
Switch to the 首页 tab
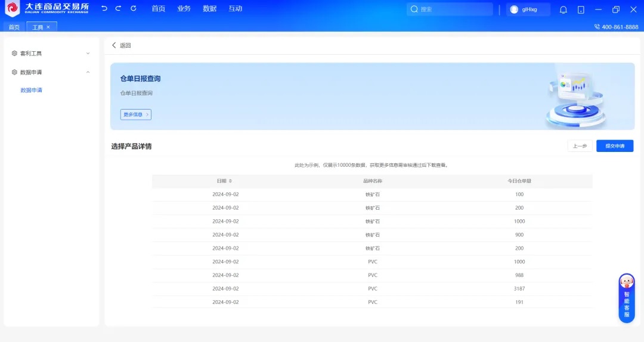14,27
